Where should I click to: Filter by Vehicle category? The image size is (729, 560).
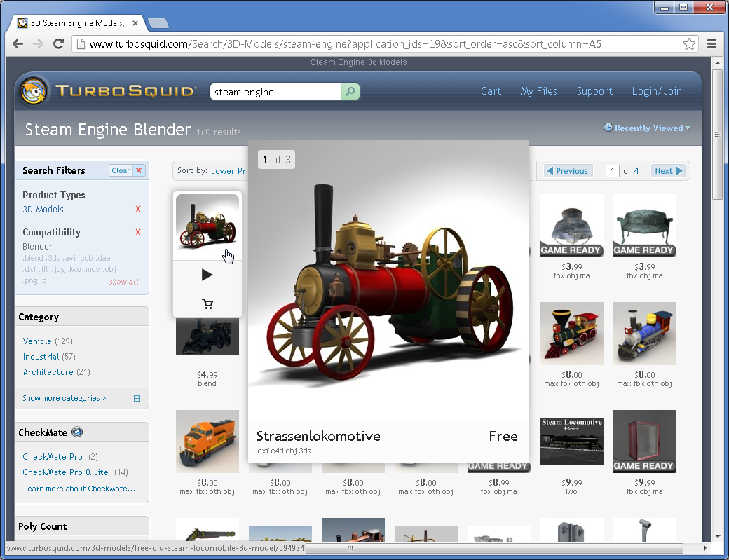pyautogui.click(x=37, y=341)
